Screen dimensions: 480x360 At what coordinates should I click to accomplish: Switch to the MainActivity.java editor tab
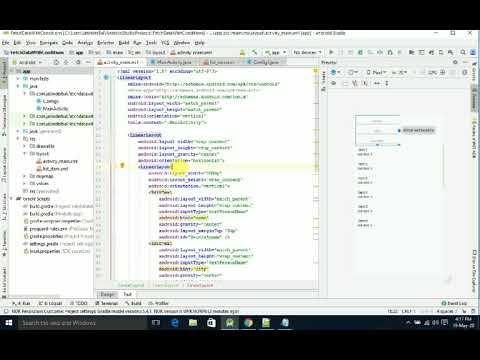(x=173, y=62)
